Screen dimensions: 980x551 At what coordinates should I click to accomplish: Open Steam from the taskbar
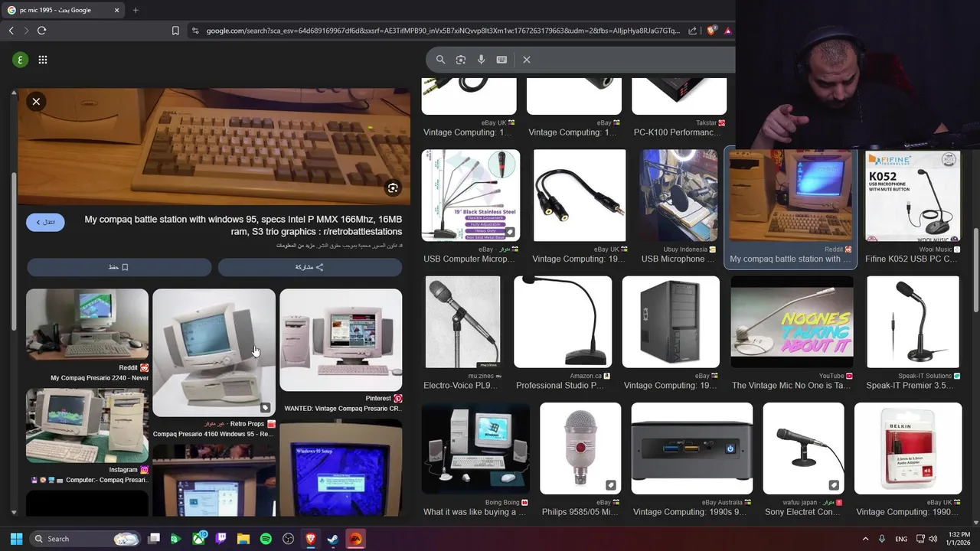(x=333, y=539)
